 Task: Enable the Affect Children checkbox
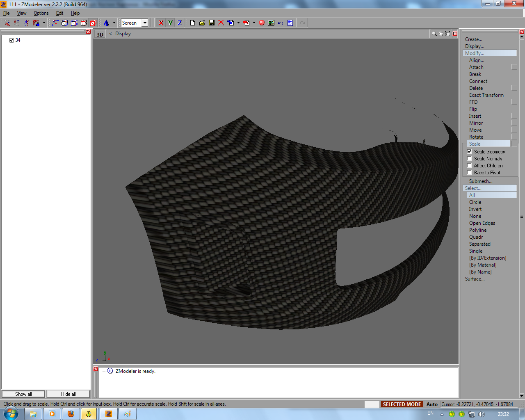(x=470, y=166)
